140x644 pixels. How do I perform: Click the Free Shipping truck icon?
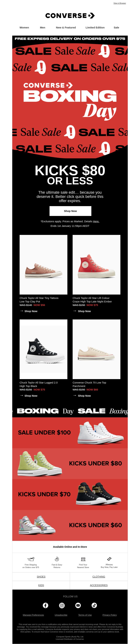tap(31, 559)
